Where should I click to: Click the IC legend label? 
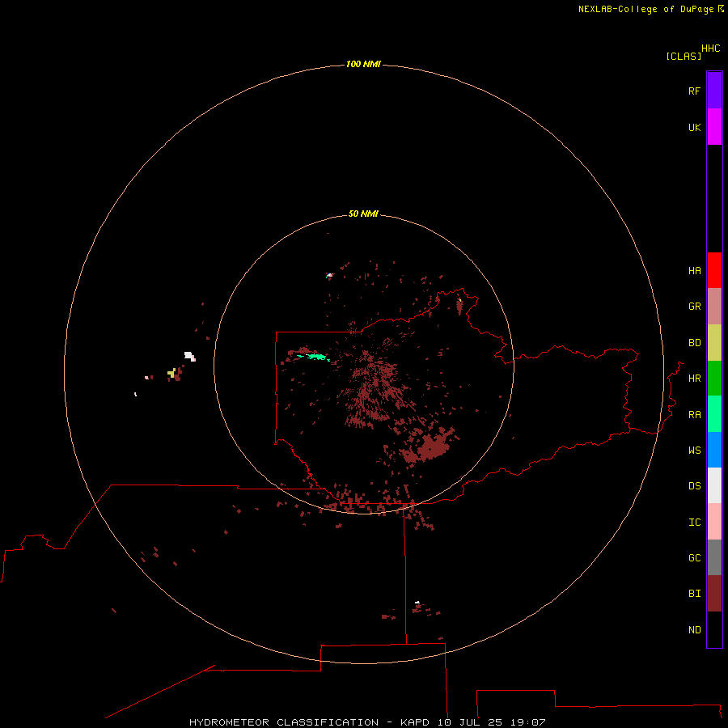[x=694, y=523]
